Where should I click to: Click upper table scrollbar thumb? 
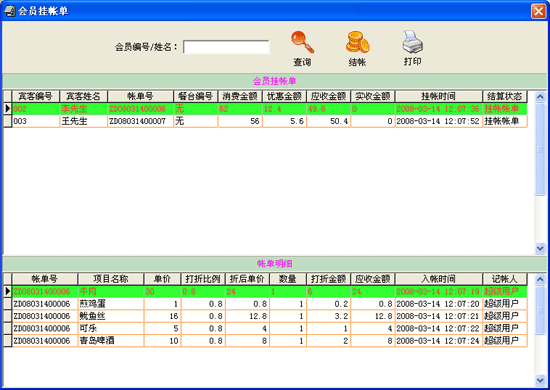click(540, 149)
